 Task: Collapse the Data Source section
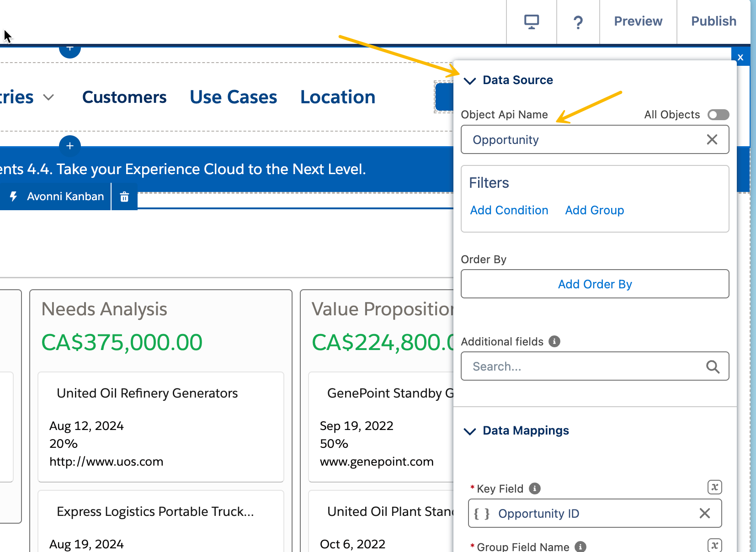(x=470, y=81)
